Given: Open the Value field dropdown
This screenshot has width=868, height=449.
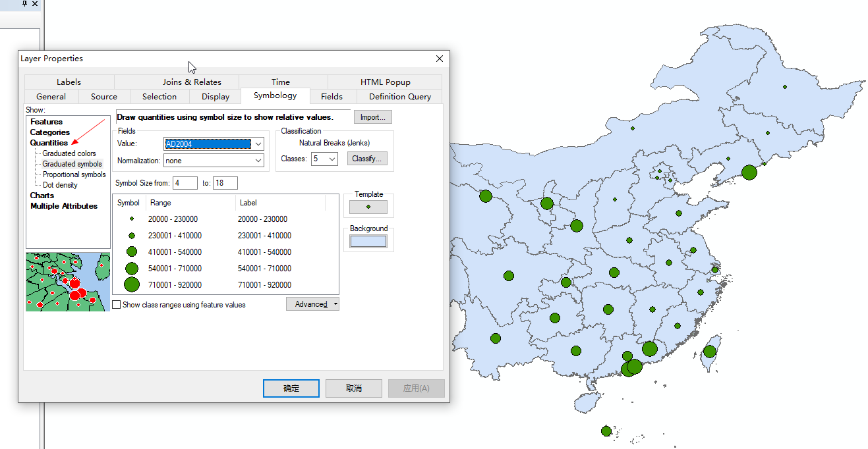Looking at the screenshot, I should click(258, 144).
